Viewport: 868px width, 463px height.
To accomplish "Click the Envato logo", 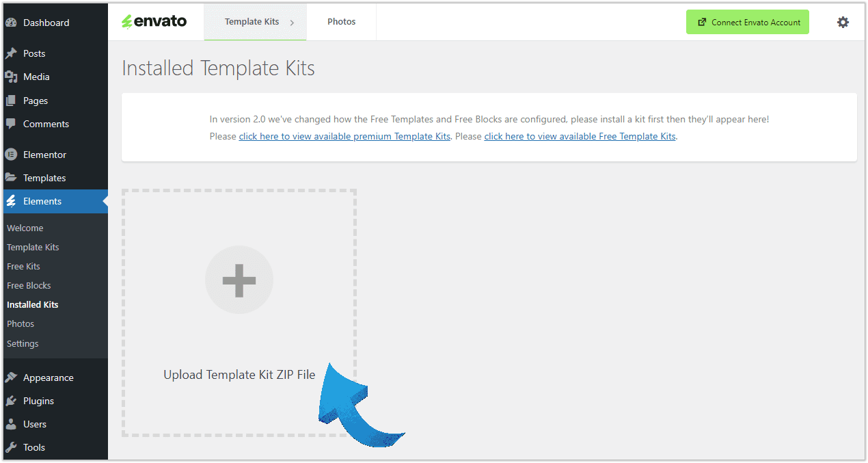I will click(x=154, y=21).
